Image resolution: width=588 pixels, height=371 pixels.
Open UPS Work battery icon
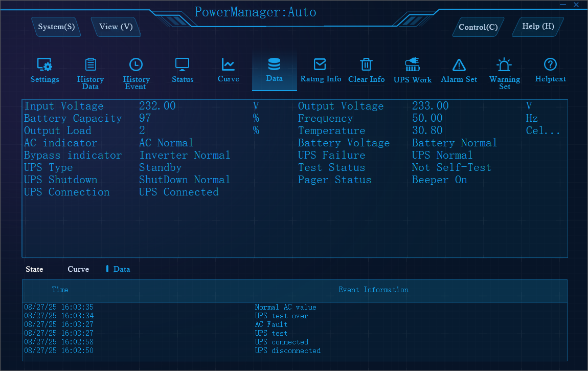click(412, 66)
